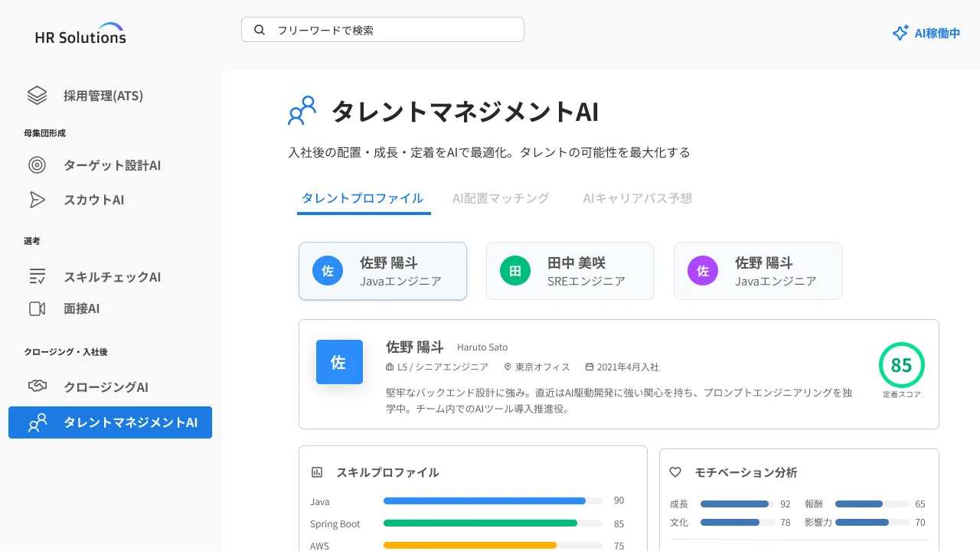Click the paper-plane icon for スカウトAI
The image size is (980, 551).
click(37, 200)
